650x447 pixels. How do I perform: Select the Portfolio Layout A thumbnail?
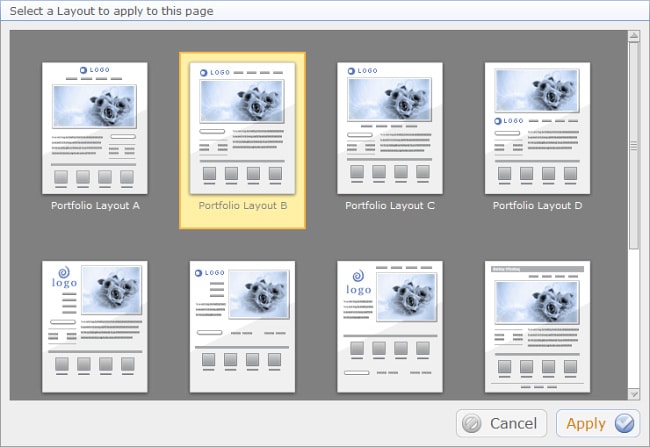(95, 128)
